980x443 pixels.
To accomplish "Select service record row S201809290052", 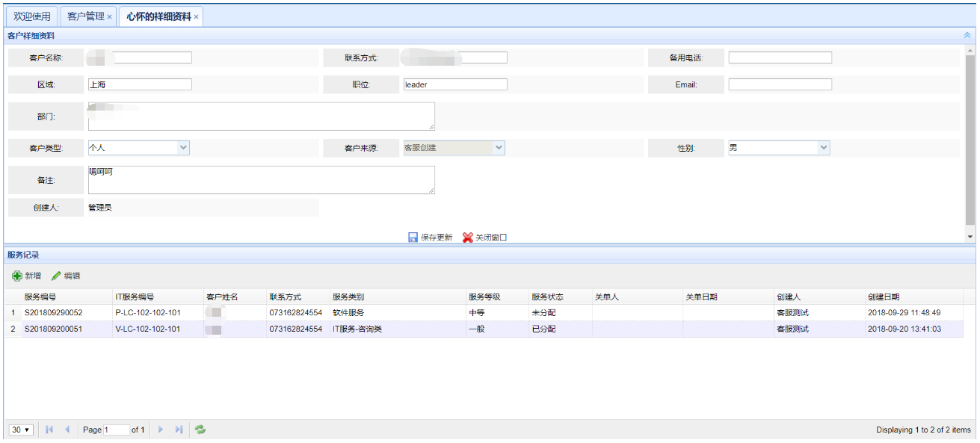I will click(53, 312).
